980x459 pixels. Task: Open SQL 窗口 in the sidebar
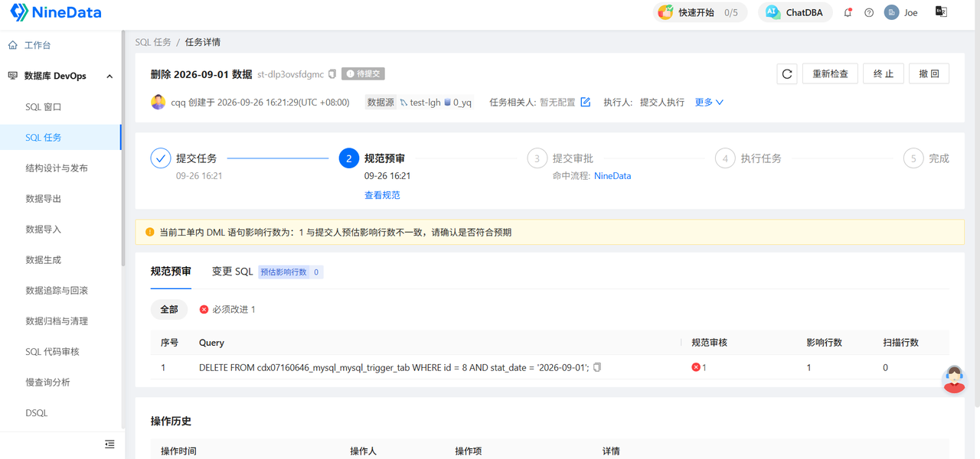(44, 107)
